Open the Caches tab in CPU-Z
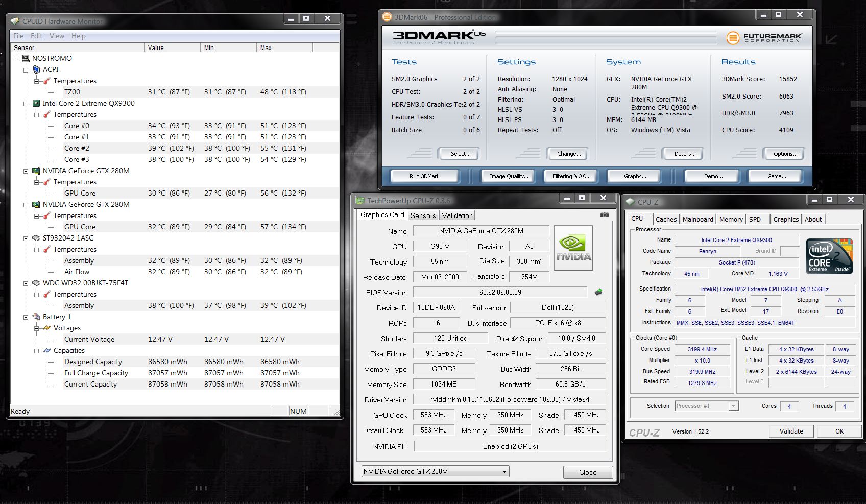This screenshot has height=504, width=866. coord(666,219)
